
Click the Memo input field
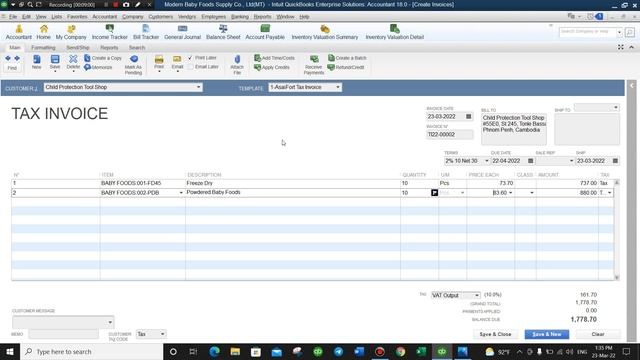coord(63,334)
